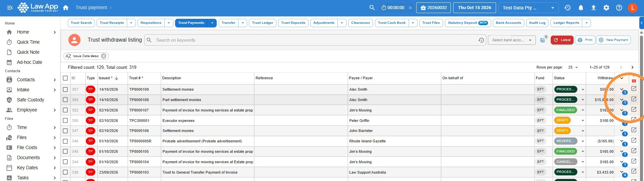Sort by the Issued column header
The image size is (644, 181).
tap(108, 78)
